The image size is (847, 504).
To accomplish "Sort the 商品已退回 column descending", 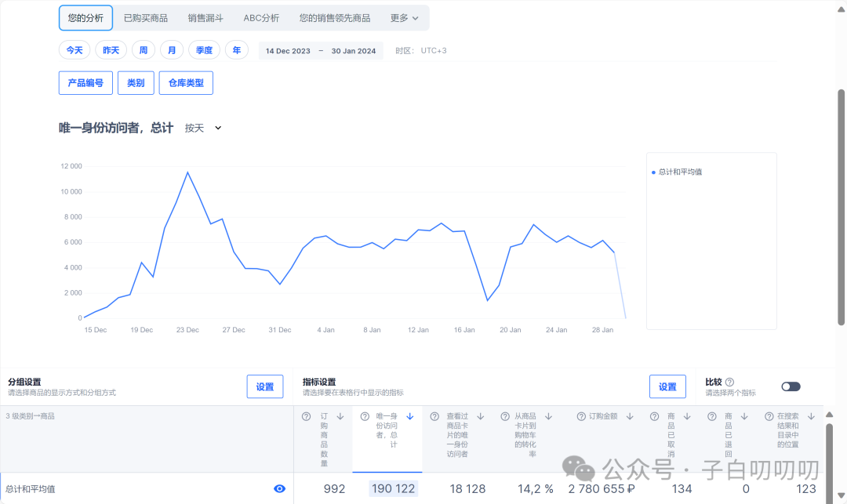I will click(x=744, y=415).
